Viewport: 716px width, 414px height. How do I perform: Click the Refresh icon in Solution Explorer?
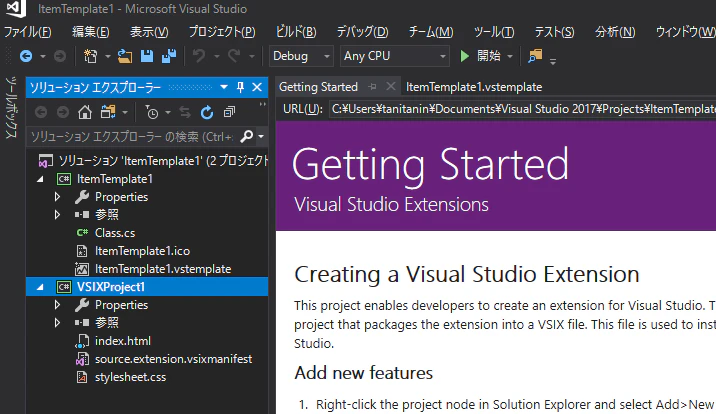207,112
